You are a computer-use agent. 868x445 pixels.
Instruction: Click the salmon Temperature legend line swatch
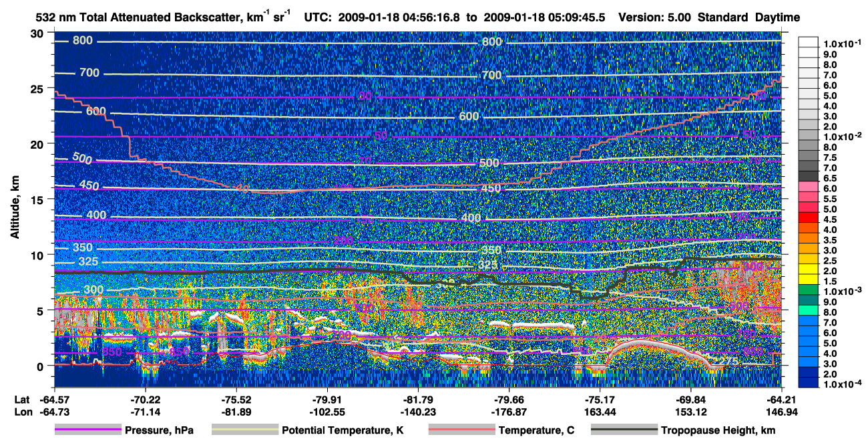(x=461, y=430)
